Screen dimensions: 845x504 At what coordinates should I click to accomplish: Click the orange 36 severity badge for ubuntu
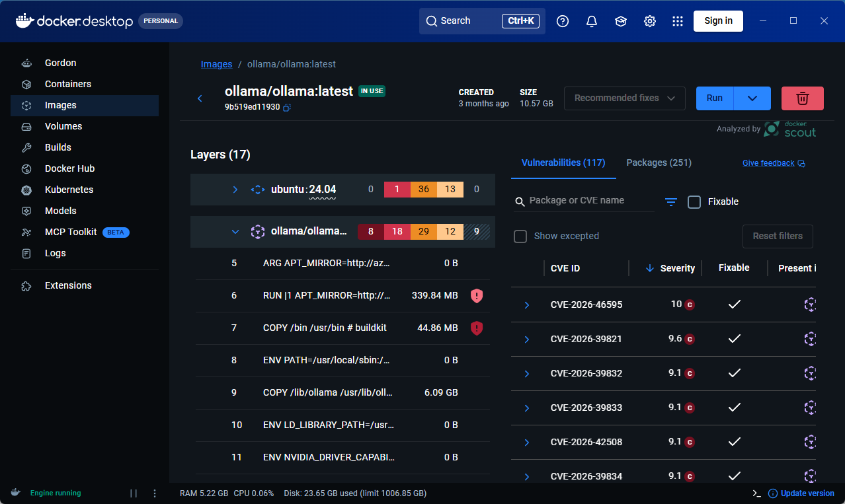tap(424, 190)
